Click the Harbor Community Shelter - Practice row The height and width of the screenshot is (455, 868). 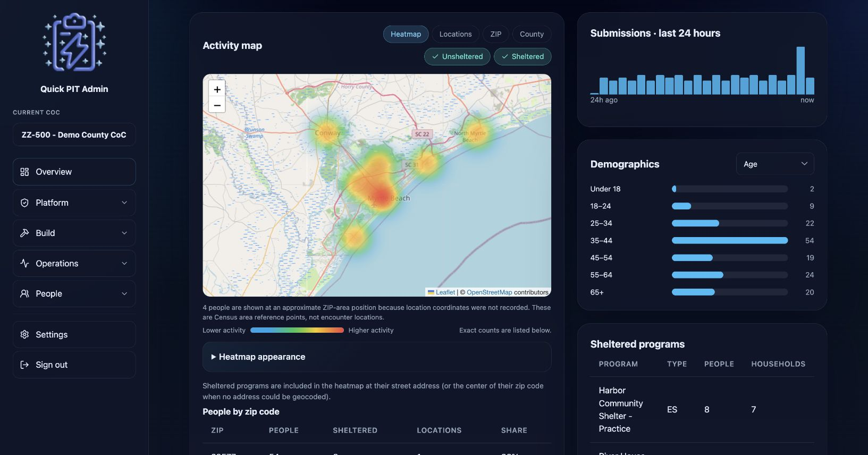click(702, 409)
